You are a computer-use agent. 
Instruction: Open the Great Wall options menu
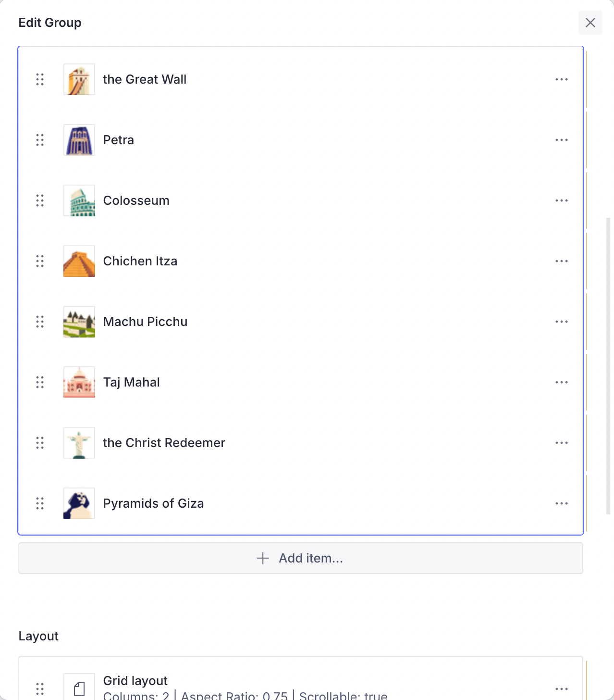pyautogui.click(x=561, y=79)
